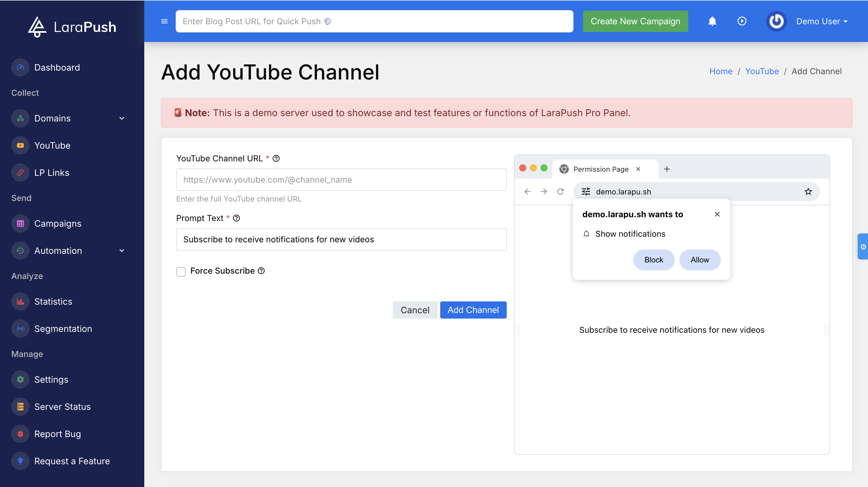Image resolution: width=868 pixels, height=487 pixels.
Task: Click the preview site settings tune icon
Action: coord(586,191)
